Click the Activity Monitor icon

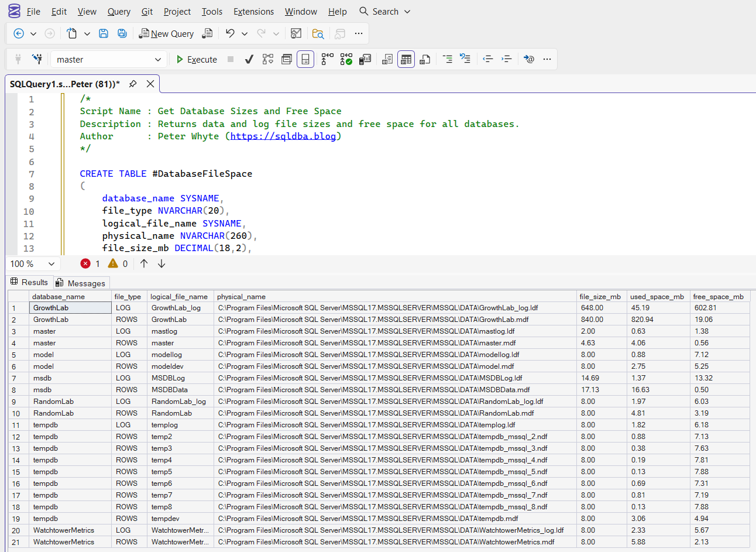click(296, 33)
